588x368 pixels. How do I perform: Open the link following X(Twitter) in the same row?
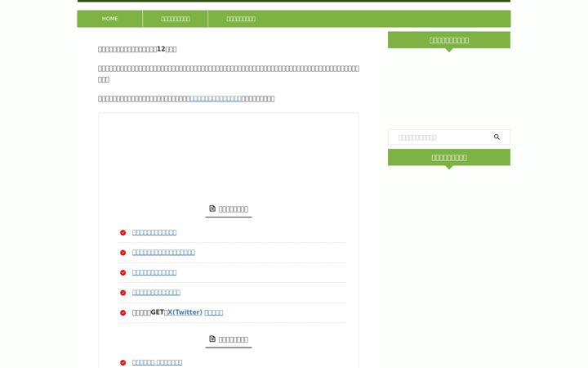click(213, 312)
